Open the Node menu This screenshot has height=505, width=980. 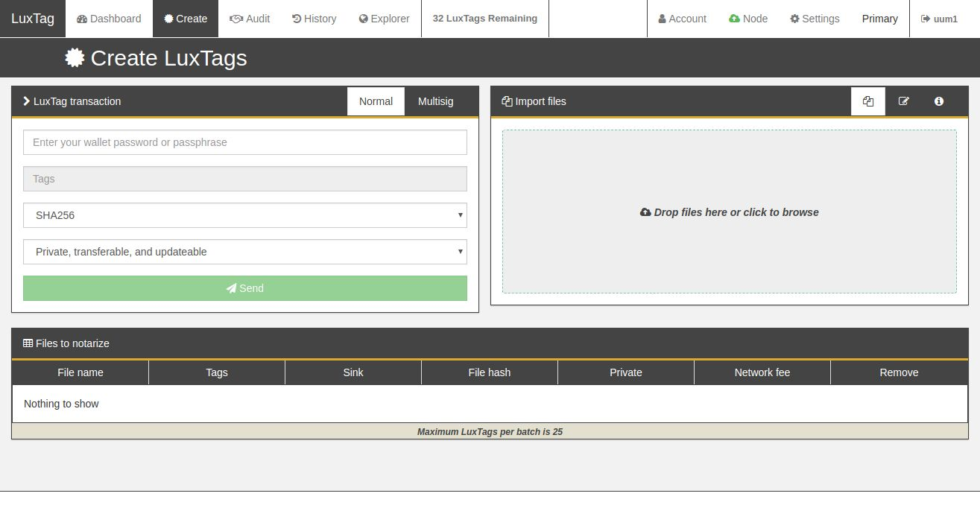pyautogui.click(x=748, y=19)
